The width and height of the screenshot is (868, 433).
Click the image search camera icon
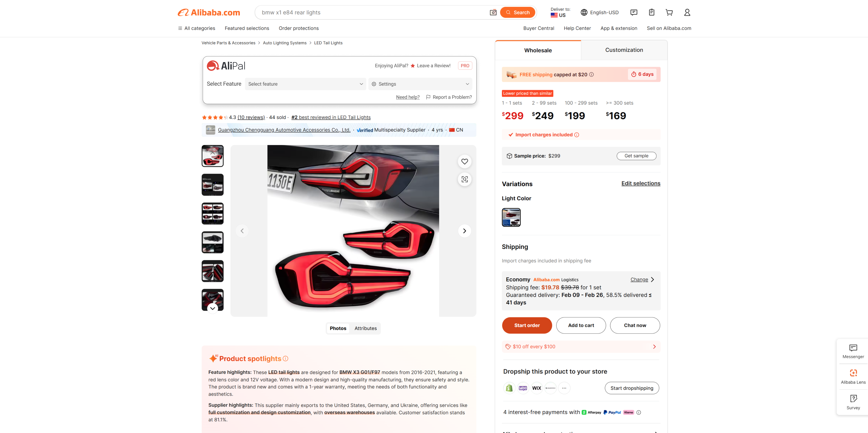(493, 12)
